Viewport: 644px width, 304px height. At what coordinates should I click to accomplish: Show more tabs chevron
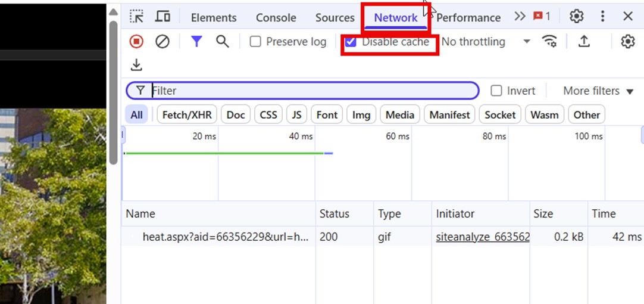tap(520, 17)
